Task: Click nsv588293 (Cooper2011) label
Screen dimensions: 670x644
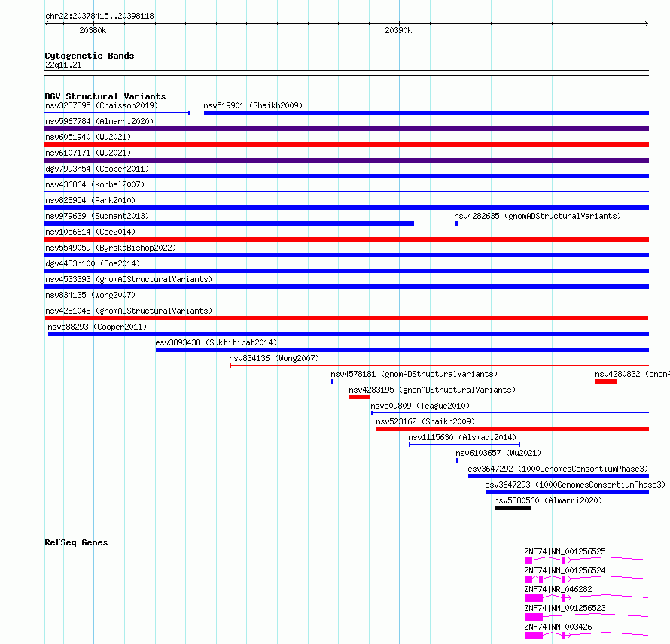Action: (x=97, y=327)
